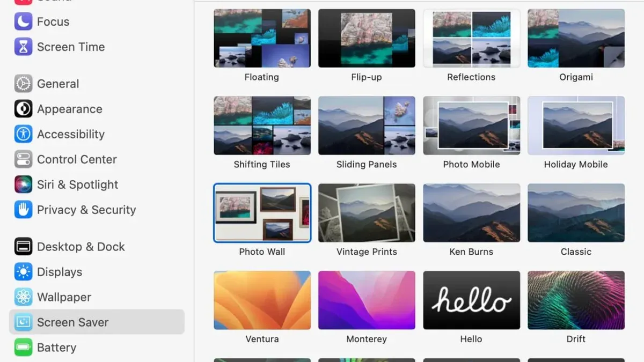The image size is (644, 362).
Task: Click the "Ventura" caption text
Action: pos(262,339)
